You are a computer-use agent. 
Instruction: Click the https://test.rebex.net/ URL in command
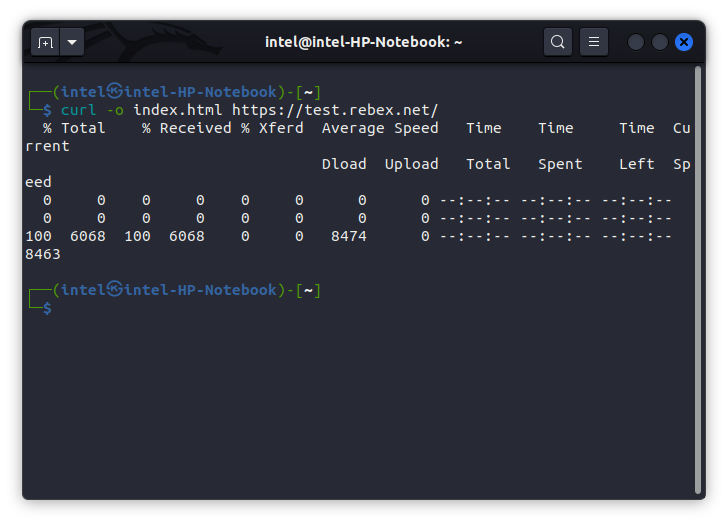pyautogui.click(x=335, y=109)
